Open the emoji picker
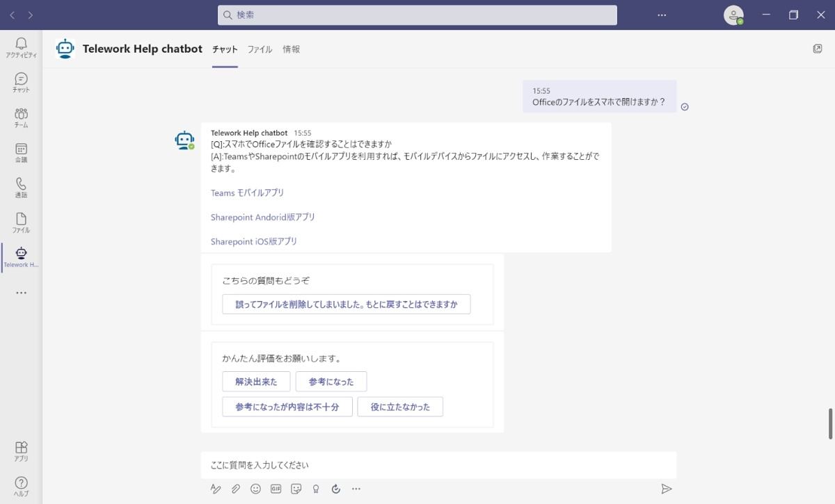The image size is (835, 504). click(255, 489)
